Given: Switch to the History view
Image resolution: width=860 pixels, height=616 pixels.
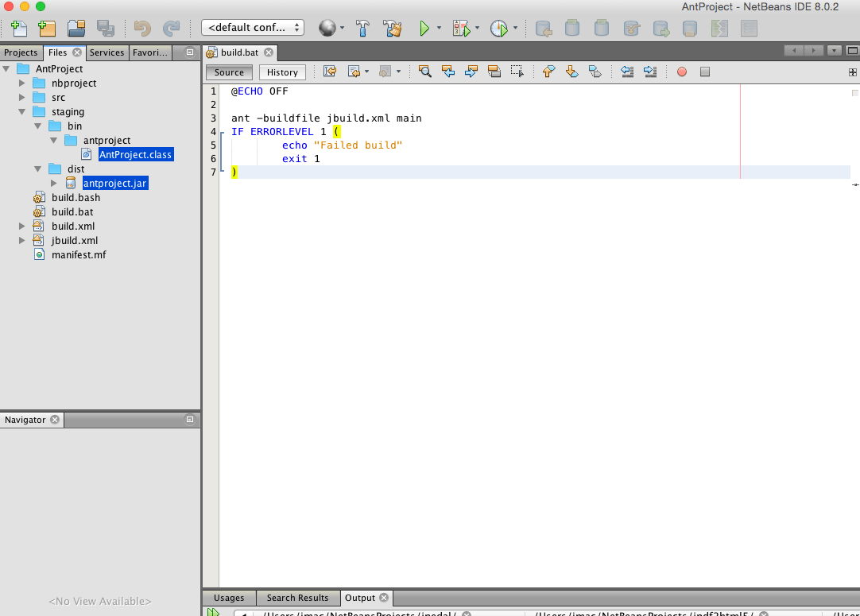Looking at the screenshot, I should tap(282, 72).
